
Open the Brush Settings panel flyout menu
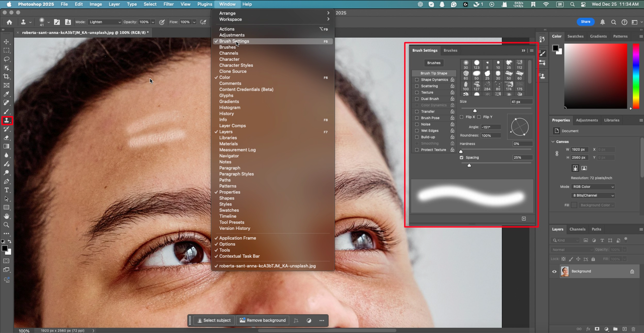click(x=531, y=50)
